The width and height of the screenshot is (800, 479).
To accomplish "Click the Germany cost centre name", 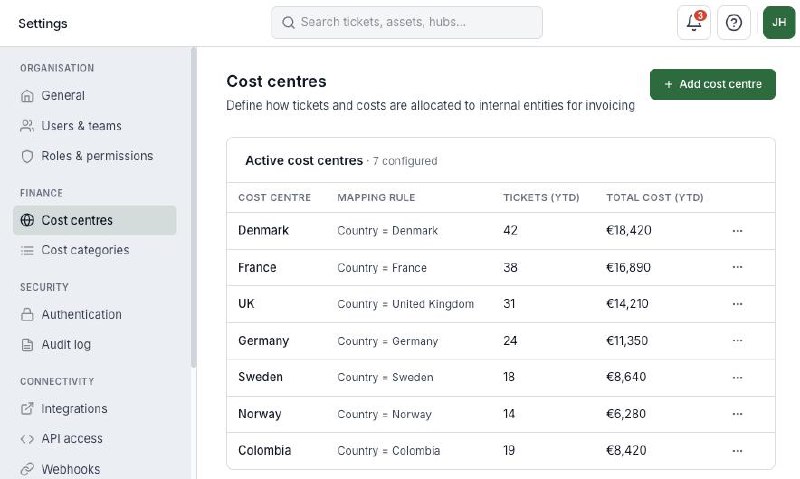I will tap(263, 341).
